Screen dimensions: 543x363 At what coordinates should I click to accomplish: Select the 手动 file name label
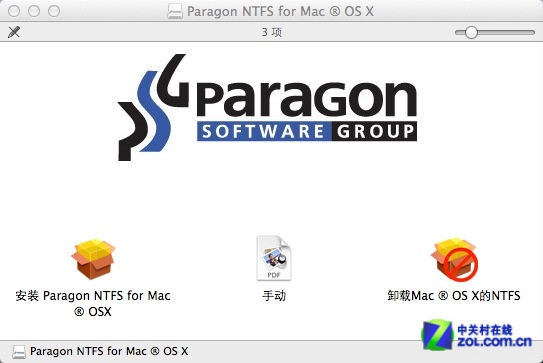(274, 296)
